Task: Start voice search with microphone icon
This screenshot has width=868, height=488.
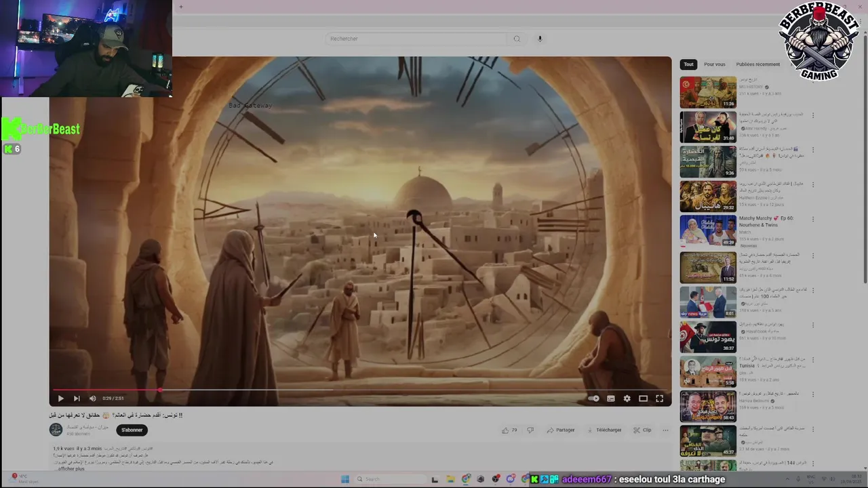Action: 540,39
